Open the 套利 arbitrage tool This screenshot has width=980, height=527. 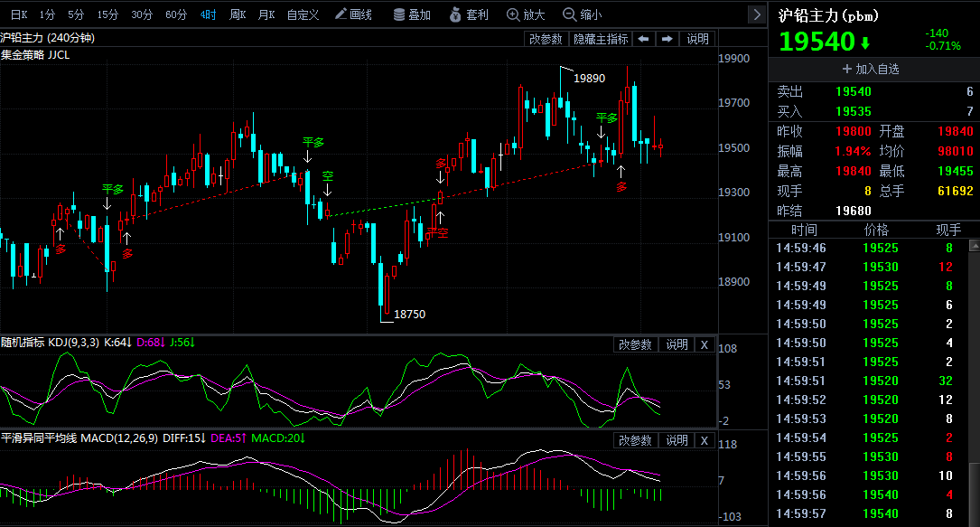(468, 14)
